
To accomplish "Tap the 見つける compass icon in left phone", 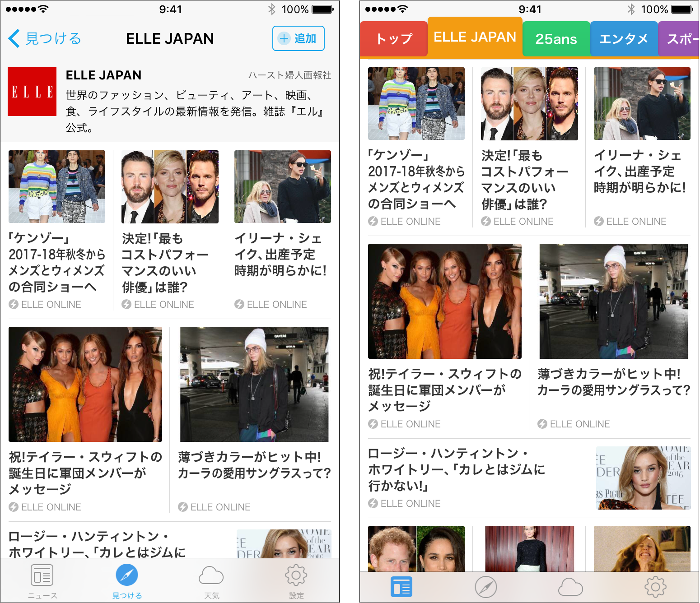I will click(127, 575).
